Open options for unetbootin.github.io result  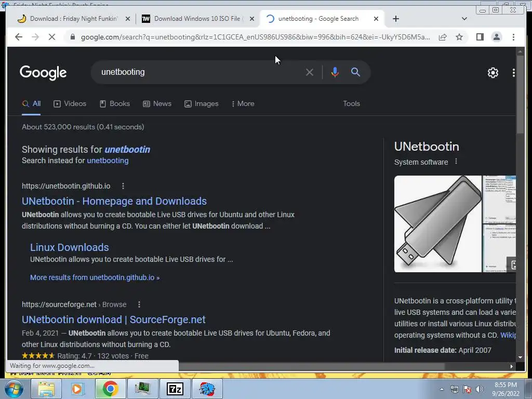tap(123, 186)
